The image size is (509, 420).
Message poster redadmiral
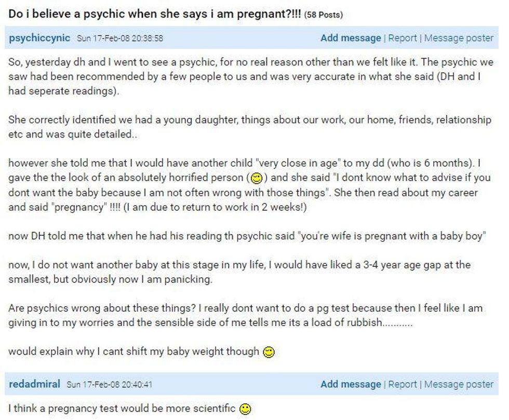[459, 384]
